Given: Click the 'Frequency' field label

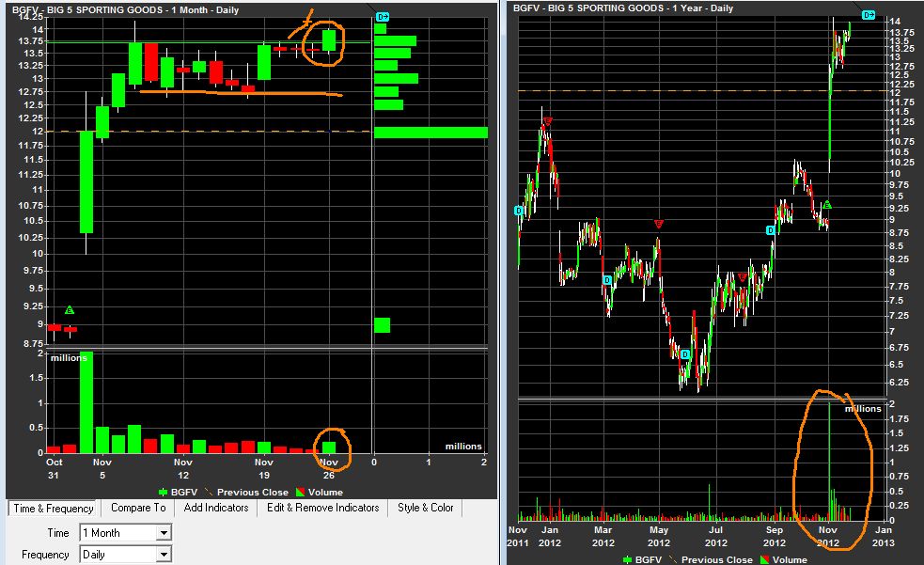Looking at the screenshot, I should coord(45,555).
